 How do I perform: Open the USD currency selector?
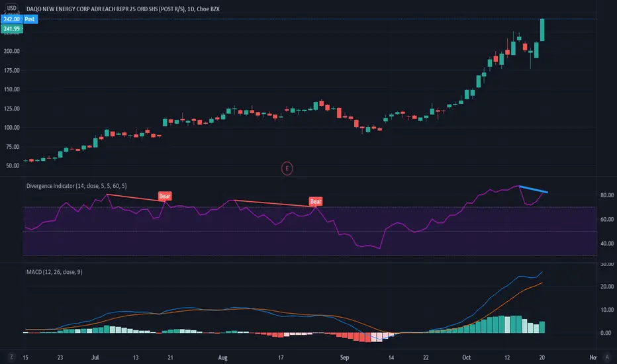pyautogui.click(x=11, y=8)
